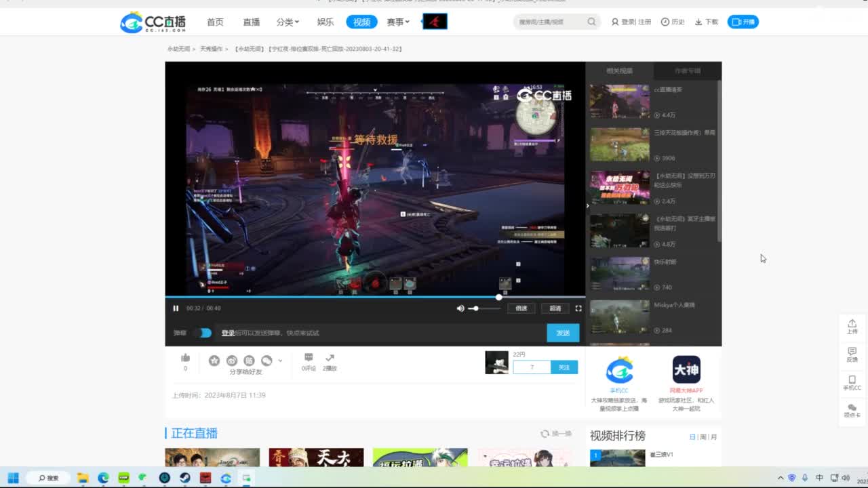The width and height of the screenshot is (868, 488).
Task: Open the Miskya个人集锦 related video
Action: pyautogui.click(x=653, y=317)
